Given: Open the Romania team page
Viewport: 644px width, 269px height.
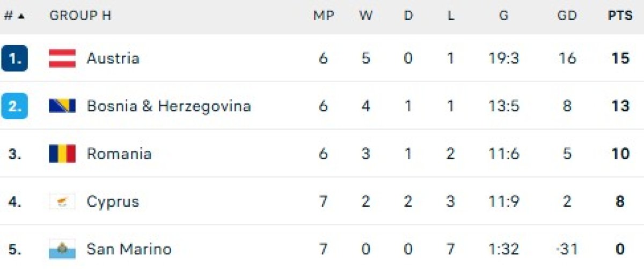Looking at the screenshot, I should pyautogui.click(x=119, y=154).
